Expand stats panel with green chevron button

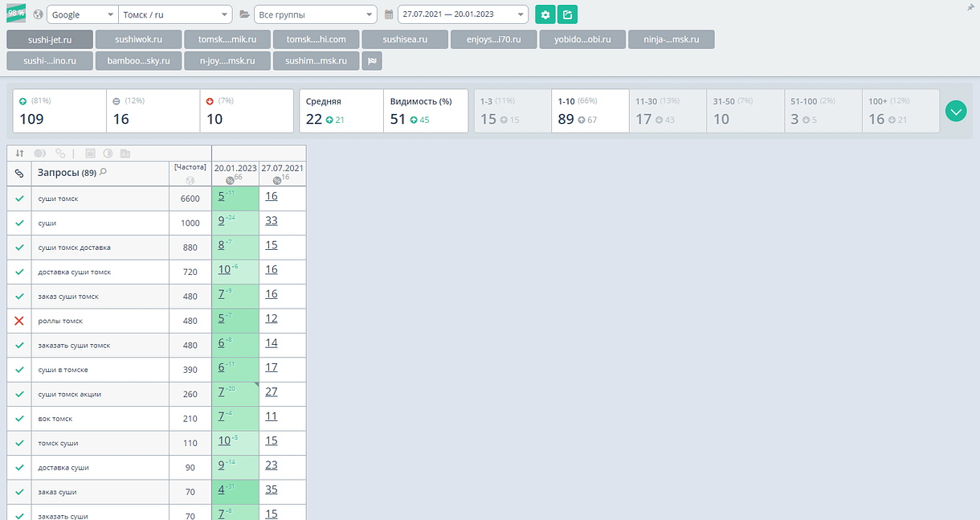pos(956,111)
